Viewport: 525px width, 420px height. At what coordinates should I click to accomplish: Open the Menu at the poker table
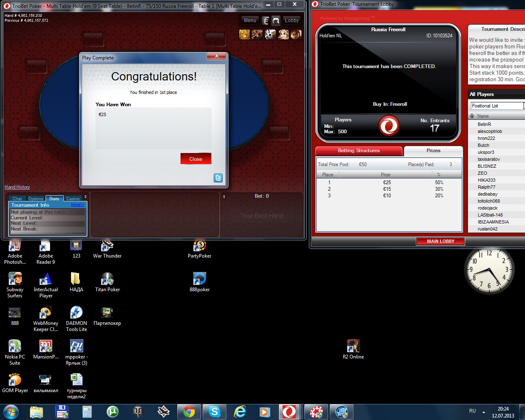tap(250, 21)
